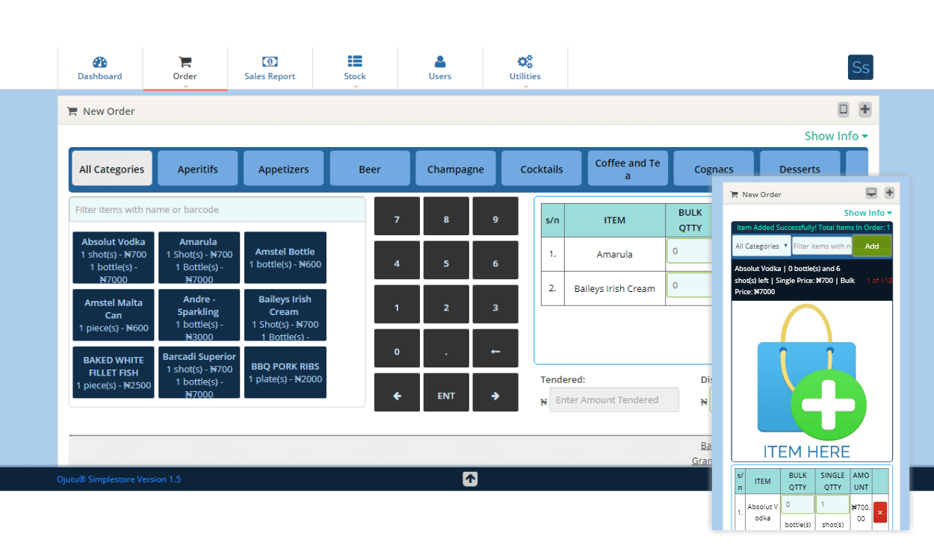The height and width of the screenshot is (560, 934).
Task: Go to the Users person icon
Action: (440, 62)
